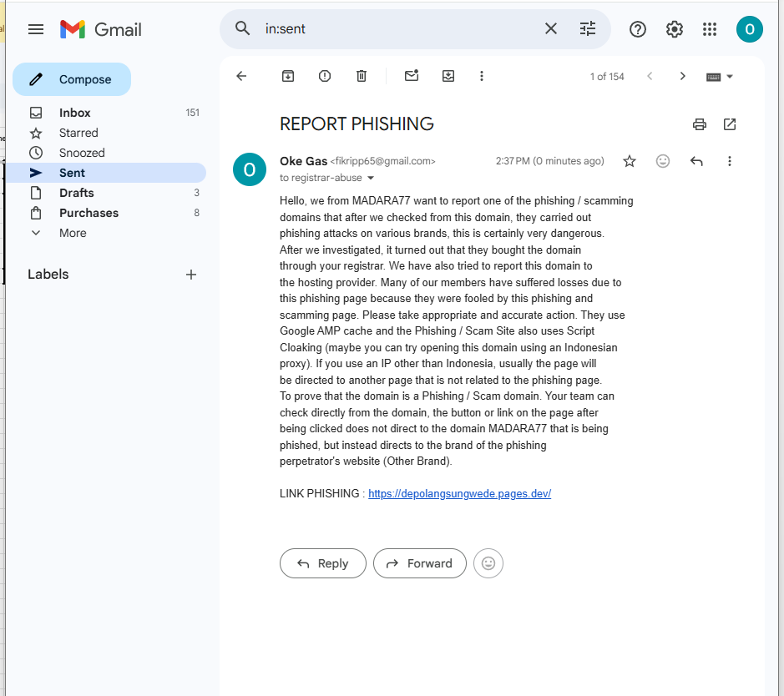Image resolution: width=784 pixels, height=696 pixels.
Task: Print all with the printer icon
Action: tap(700, 124)
